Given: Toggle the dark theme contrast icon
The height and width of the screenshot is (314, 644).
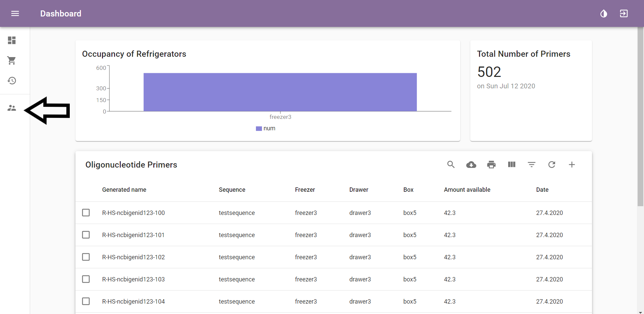Looking at the screenshot, I should pos(604,13).
